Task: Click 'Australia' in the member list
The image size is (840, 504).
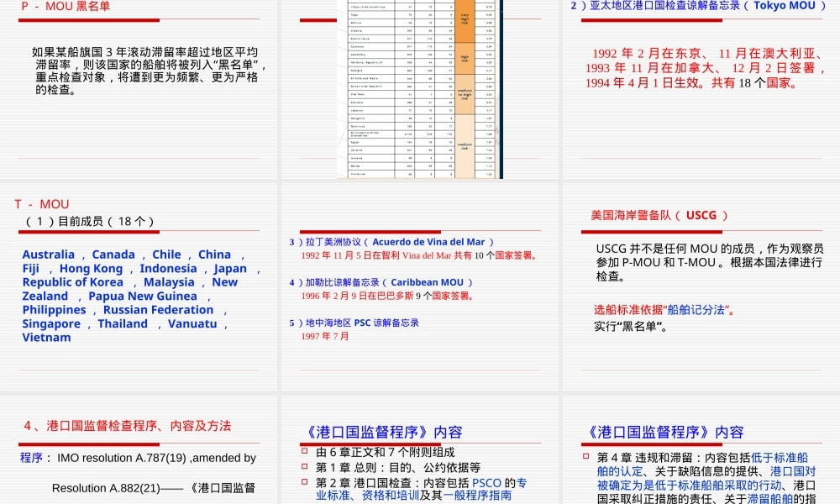Action: (x=48, y=255)
